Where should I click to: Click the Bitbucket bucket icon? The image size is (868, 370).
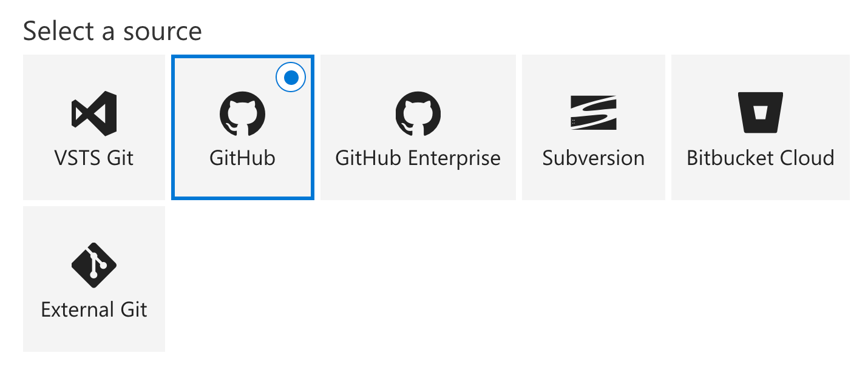point(760,113)
